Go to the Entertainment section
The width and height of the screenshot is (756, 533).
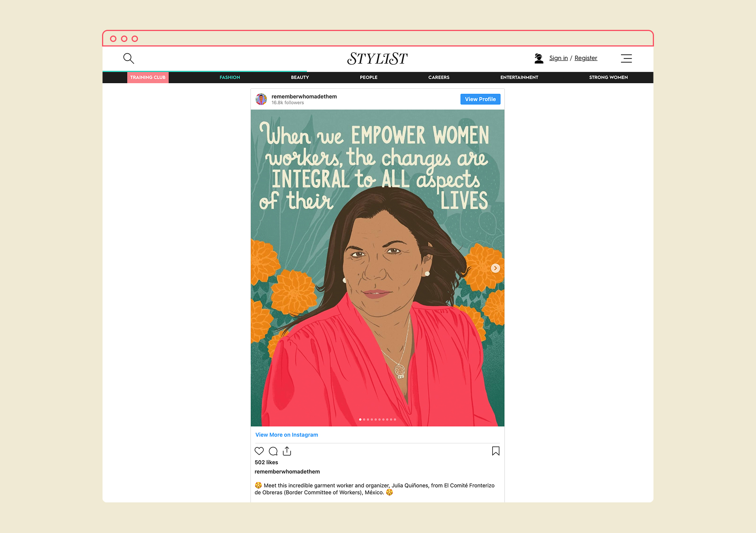pyautogui.click(x=519, y=77)
